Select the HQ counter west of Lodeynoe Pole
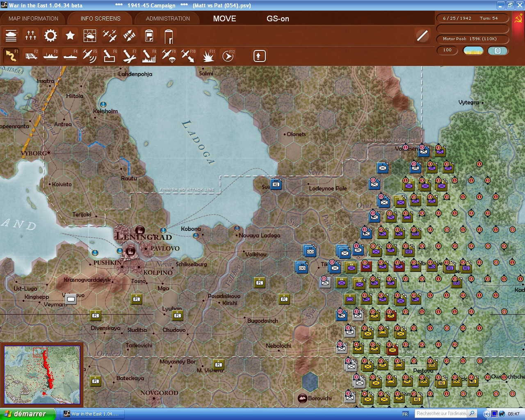The width and height of the screenshot is (525, 420). tap(276, 184)
